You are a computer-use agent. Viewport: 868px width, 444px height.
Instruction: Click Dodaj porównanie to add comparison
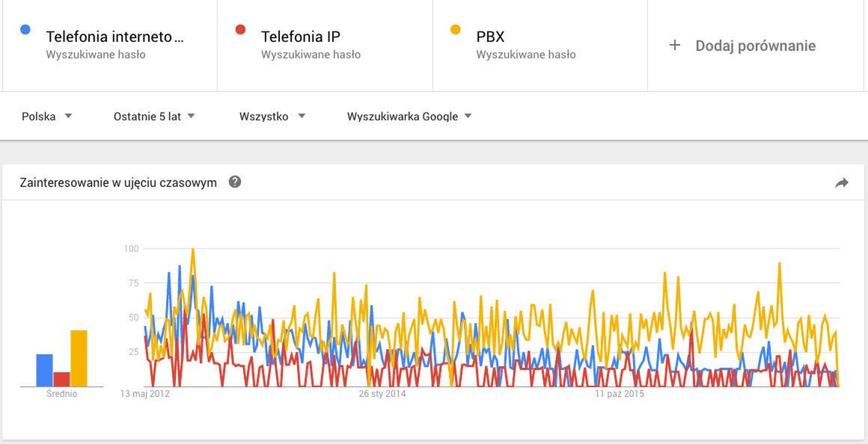(755, 46)
